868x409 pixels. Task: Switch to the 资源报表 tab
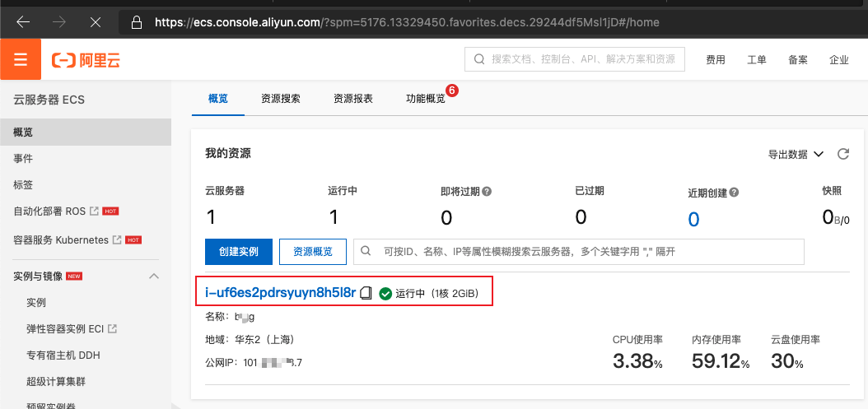[353, 99]
